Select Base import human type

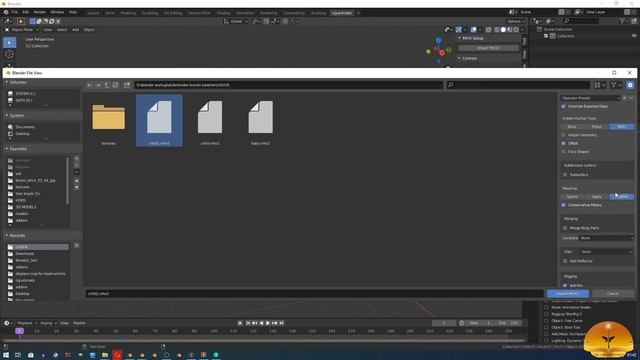click(572, 127)
